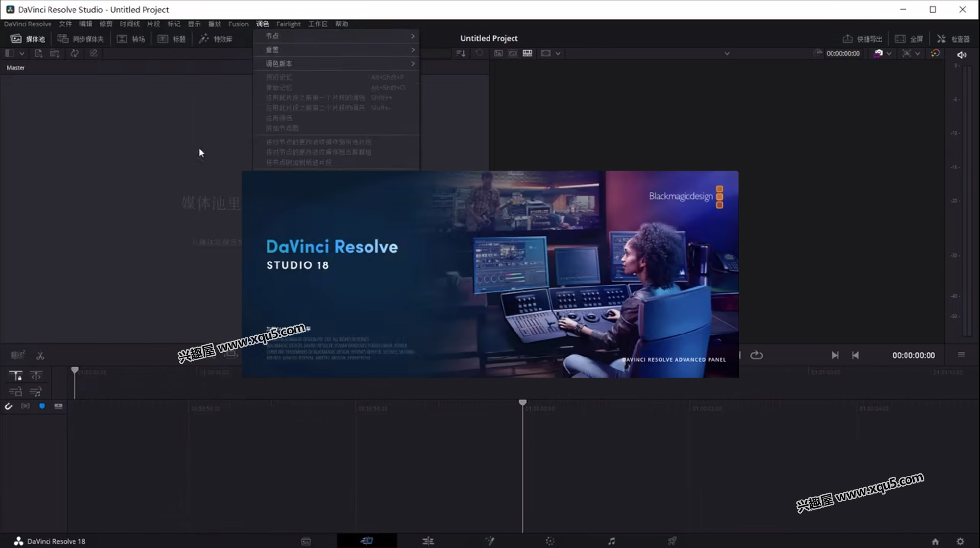Open the Sync Bin (同步媒体夹) panel
980x548 pixels.
81,39
